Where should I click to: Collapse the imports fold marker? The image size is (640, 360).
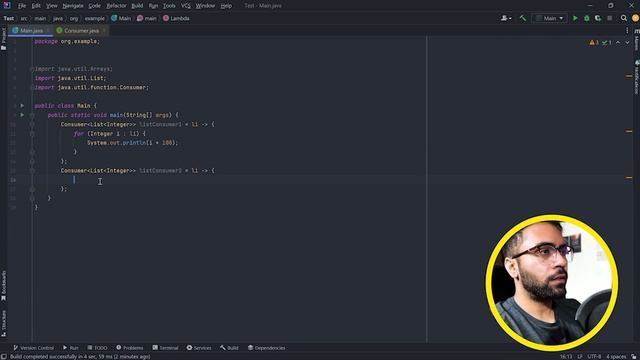tap(32, 69)
